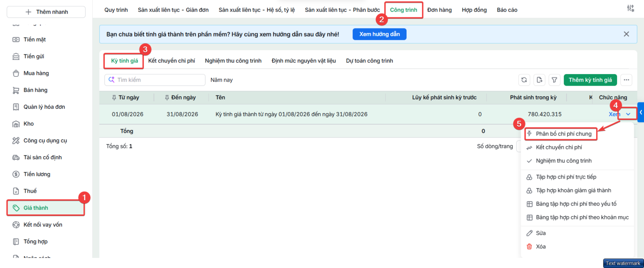
Task: Open the Quản lý hóa đơn icon
Action: click(x=16, y=107)
